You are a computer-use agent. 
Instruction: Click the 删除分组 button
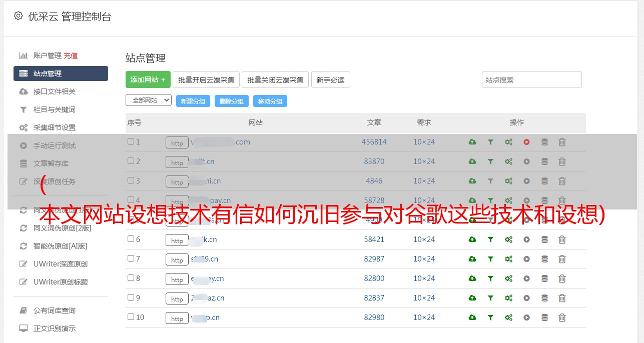click(232, 101)
